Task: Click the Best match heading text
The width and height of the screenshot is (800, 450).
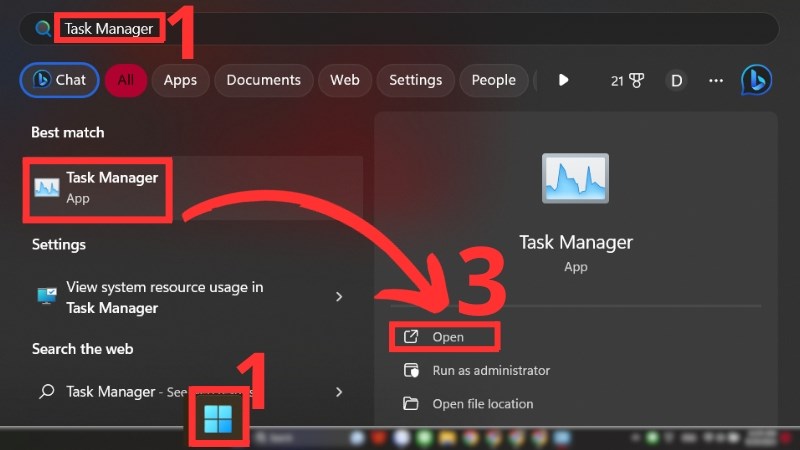Action: [x=68, y=133]
